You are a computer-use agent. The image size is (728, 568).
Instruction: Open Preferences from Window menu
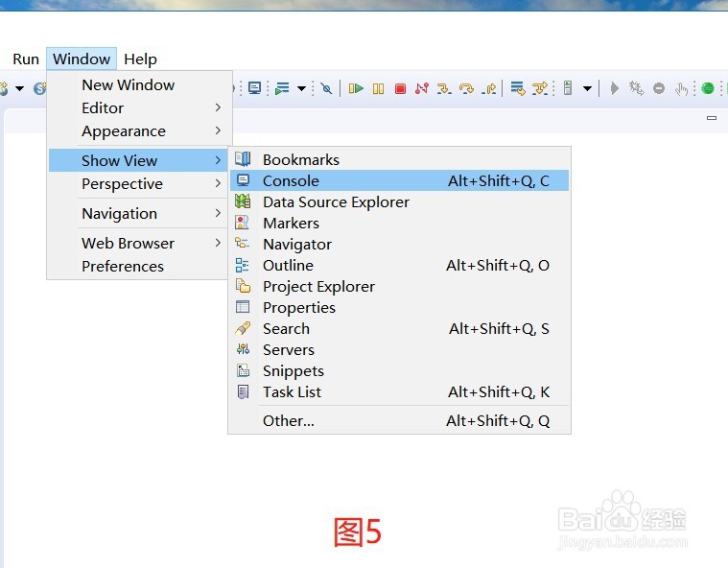(x=139, y=266)
